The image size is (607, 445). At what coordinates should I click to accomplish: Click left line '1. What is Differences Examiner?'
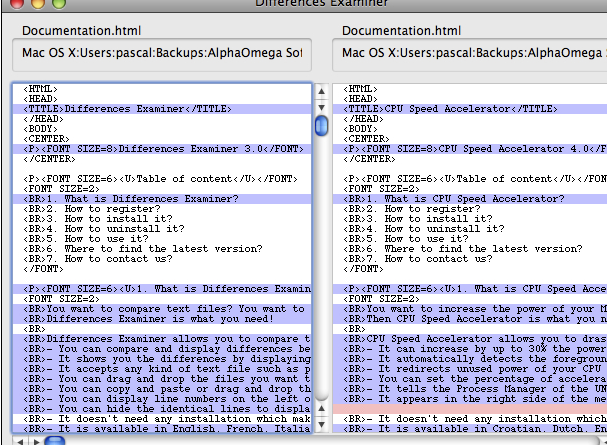pos(162,199)
